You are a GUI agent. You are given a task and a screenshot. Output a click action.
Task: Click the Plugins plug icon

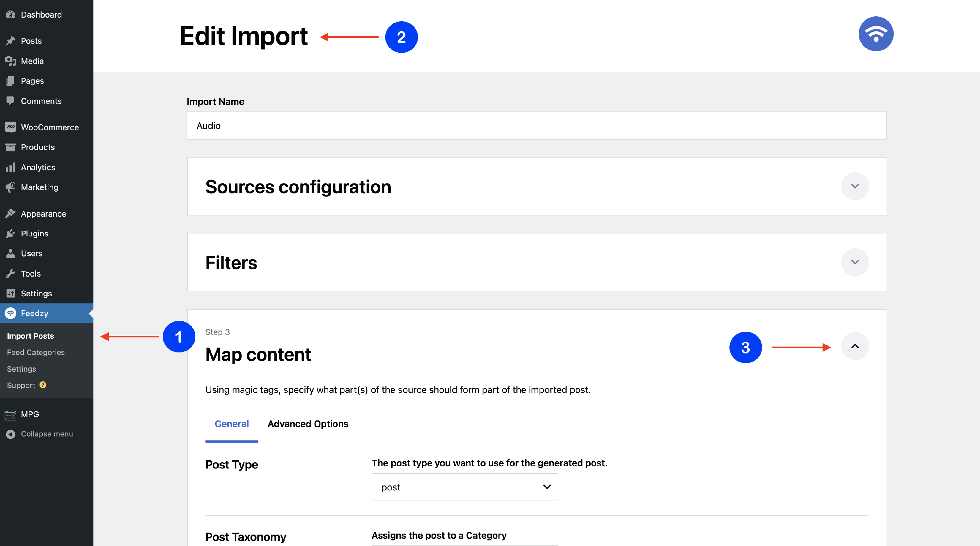click(x=11, y=233)
